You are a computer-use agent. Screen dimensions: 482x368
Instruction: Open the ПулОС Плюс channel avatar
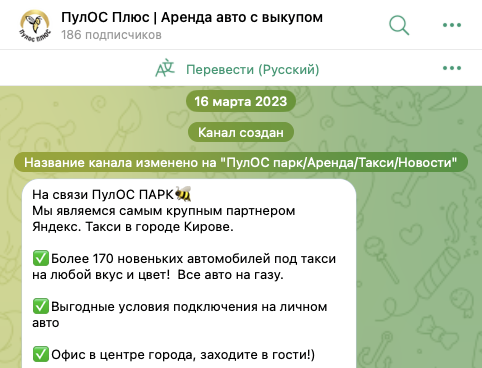tap(35, 25)
